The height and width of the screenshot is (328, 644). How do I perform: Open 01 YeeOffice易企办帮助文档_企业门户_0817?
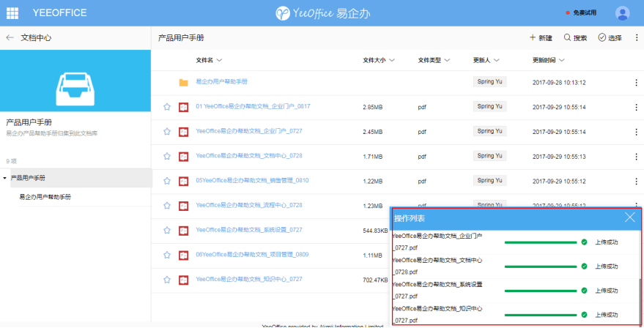(x=253, y=106)
